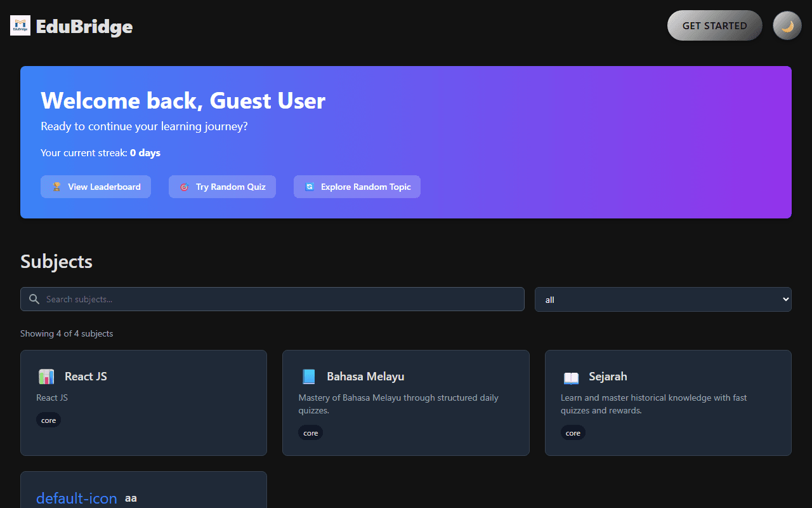Click the EduBridge logo icon
Viewport: 812px width, 508px height.
(20, 25)
